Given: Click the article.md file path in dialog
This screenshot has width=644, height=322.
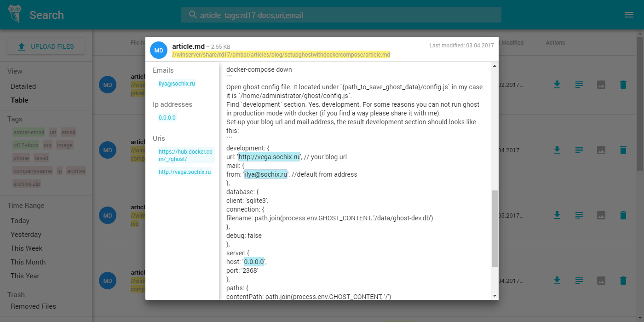Looking at the screenshot, I should (281, 55).
